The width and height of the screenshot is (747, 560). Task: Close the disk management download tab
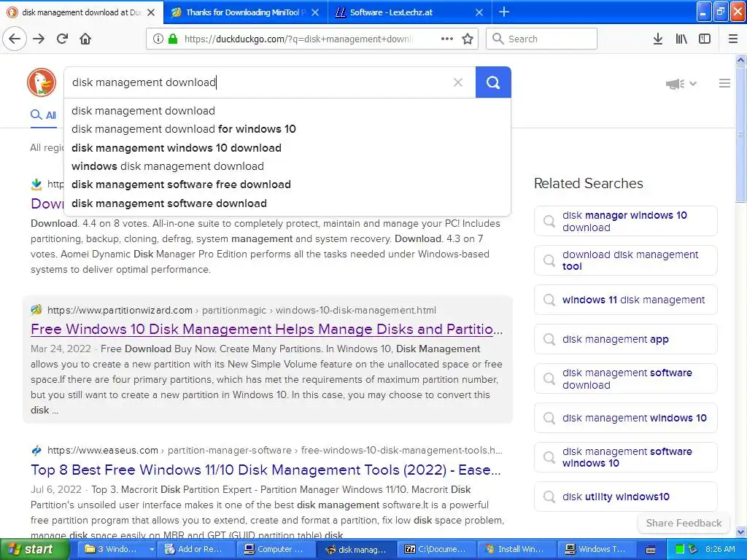pos(151,12)
